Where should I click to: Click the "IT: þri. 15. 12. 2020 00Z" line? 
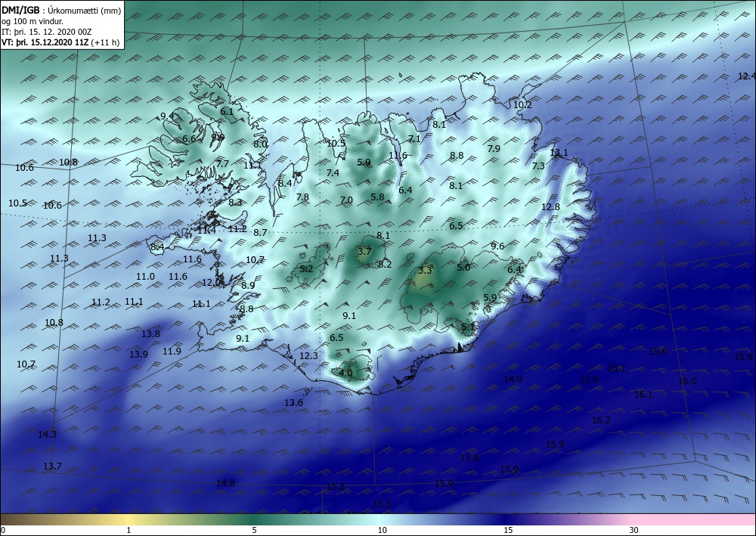(x=47, y=32)
